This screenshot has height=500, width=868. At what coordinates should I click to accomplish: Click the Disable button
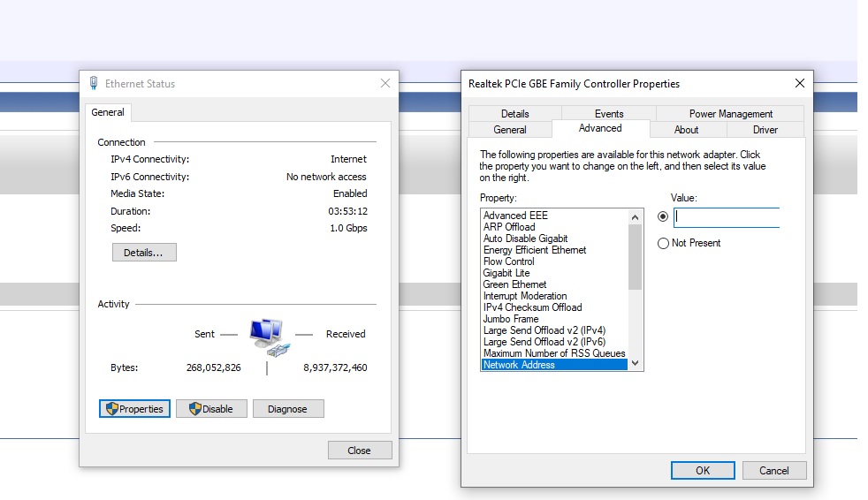tap(211, 409)
